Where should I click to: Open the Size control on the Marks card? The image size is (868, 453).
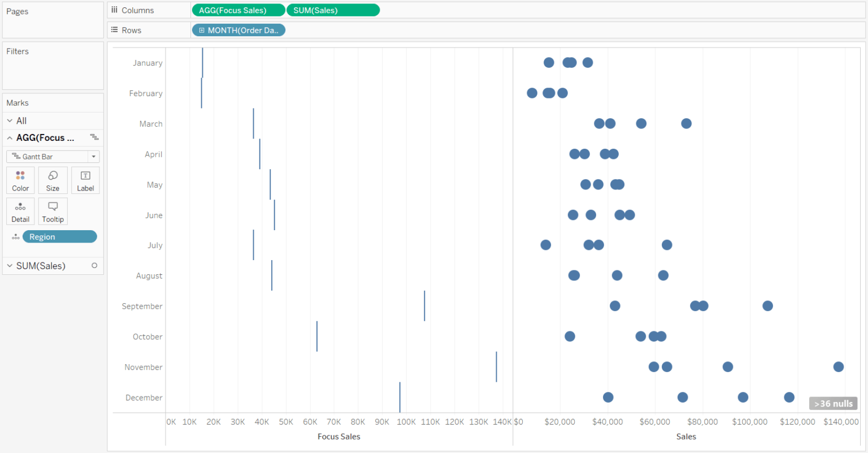[53, 180]
